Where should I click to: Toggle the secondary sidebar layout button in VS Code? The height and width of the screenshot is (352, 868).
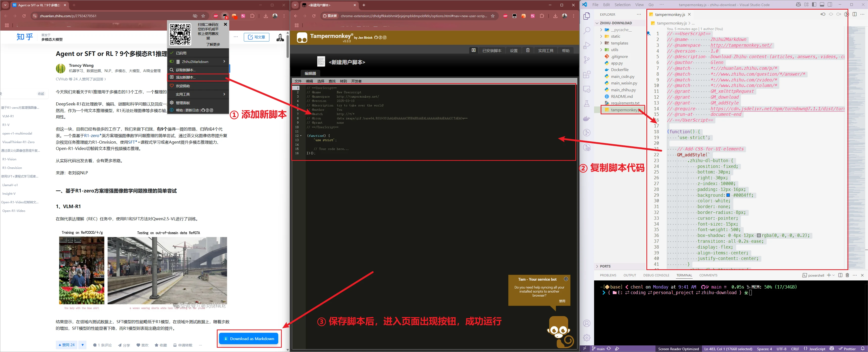point(830,5)
